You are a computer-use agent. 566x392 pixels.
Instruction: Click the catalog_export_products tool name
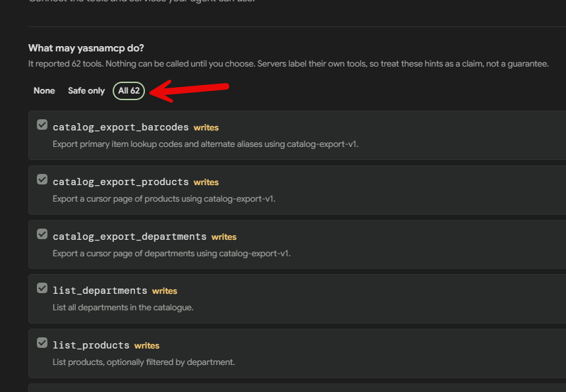point(121,182)
